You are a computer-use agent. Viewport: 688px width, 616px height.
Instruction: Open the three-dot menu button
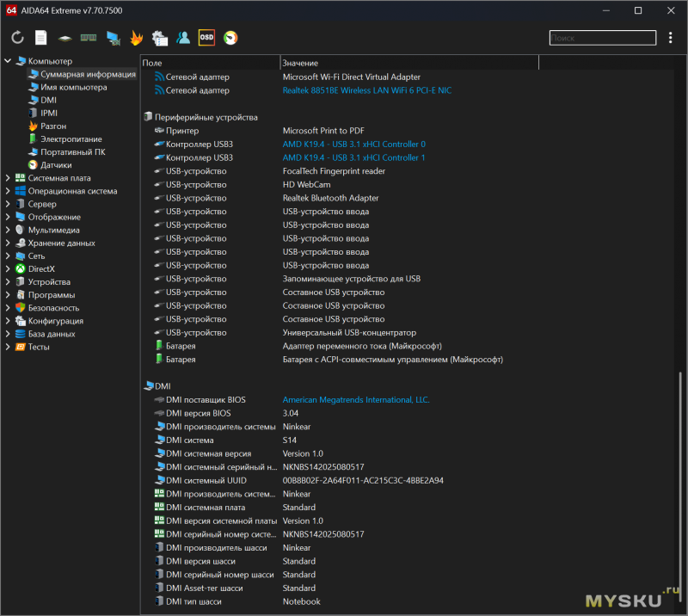pyautogui.click(x=670, y=38)
